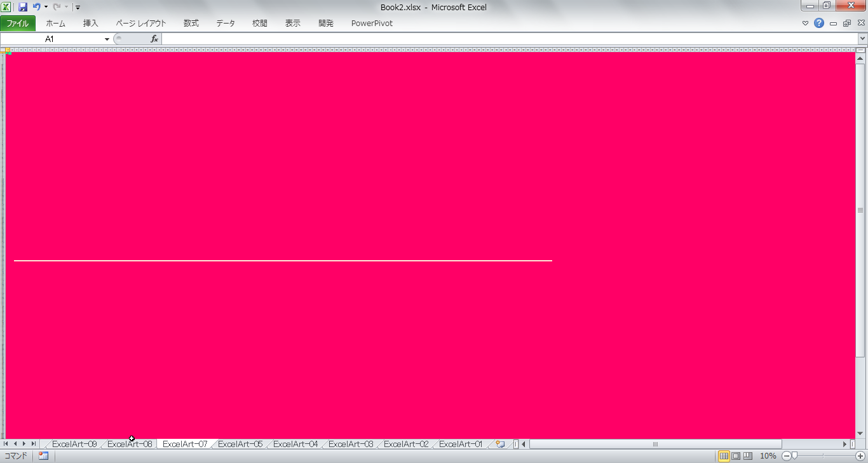868x463 pixels.
Task: Click the horizontal scrollbar right arrow
Action: [845, 444]
